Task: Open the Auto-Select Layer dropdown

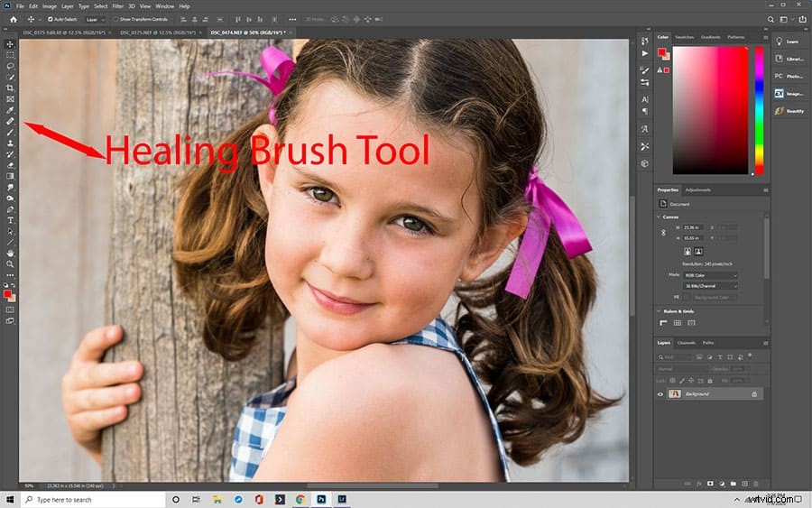Action: click(95, 20)
